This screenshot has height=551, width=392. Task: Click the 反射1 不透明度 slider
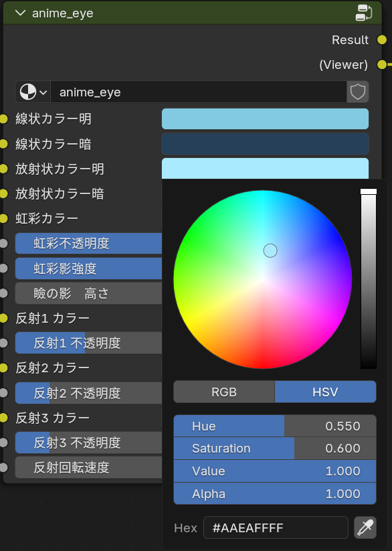pos(88,343)
